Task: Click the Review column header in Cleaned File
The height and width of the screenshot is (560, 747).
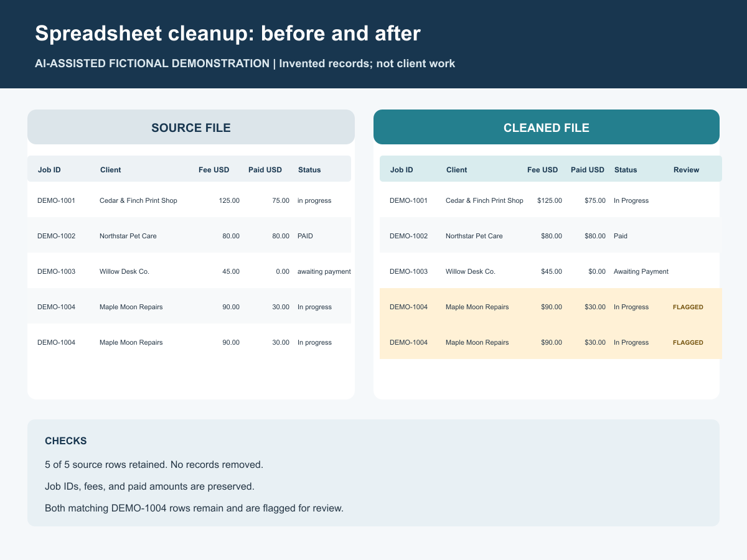Action: tap(686, 170)
